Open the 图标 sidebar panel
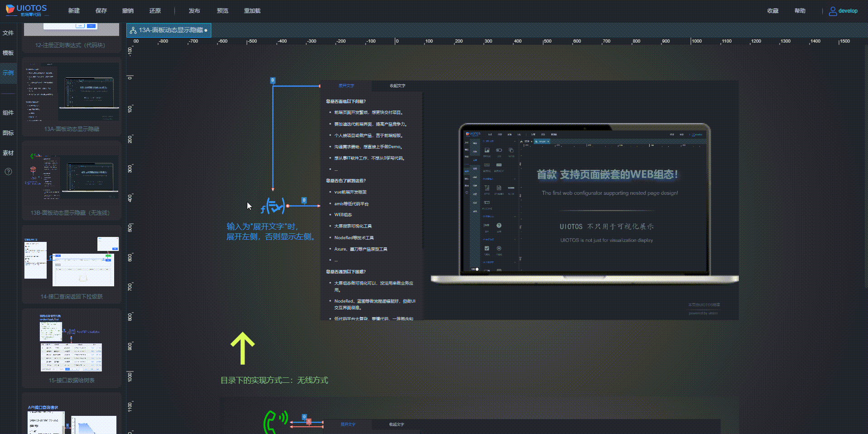Screen dimensions: 868x434 pos(8,133)
